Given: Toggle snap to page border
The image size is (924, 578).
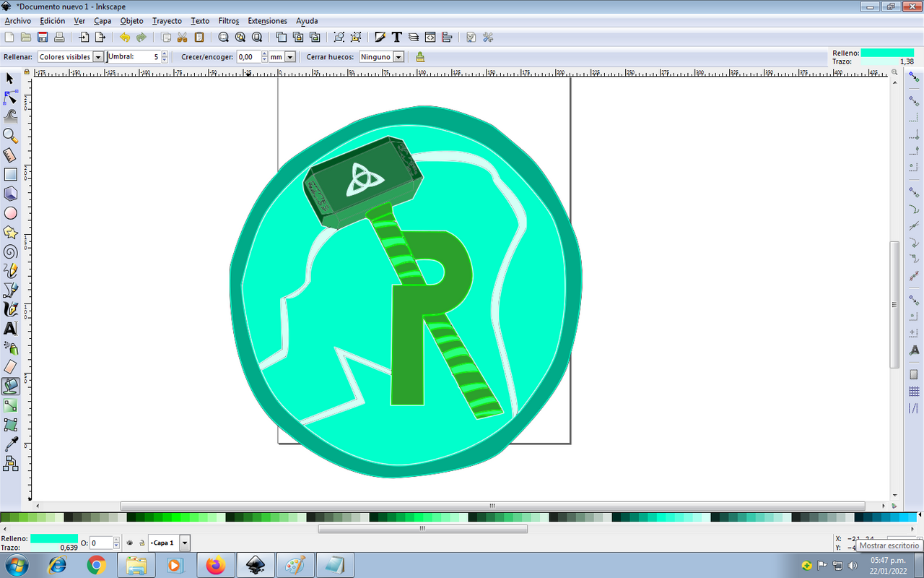Looking at the screenshot, I should click(914, 374).
